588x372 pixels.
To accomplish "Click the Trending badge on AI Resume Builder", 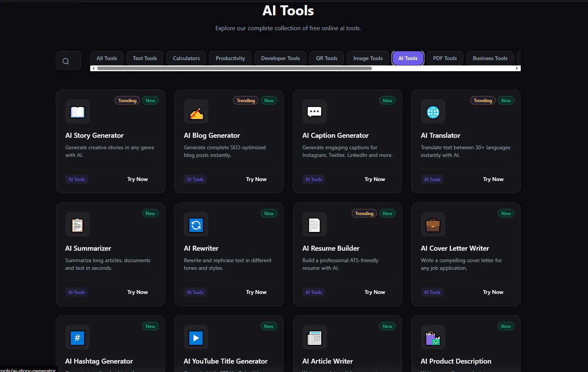I will click(x=364, y=214).
